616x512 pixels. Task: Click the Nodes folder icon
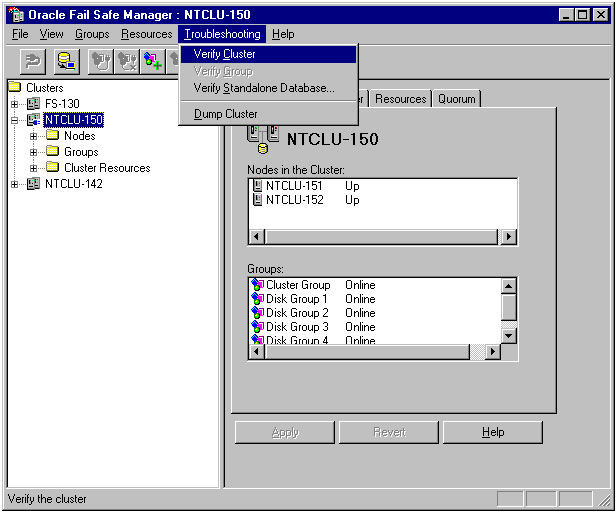[52, 135]
